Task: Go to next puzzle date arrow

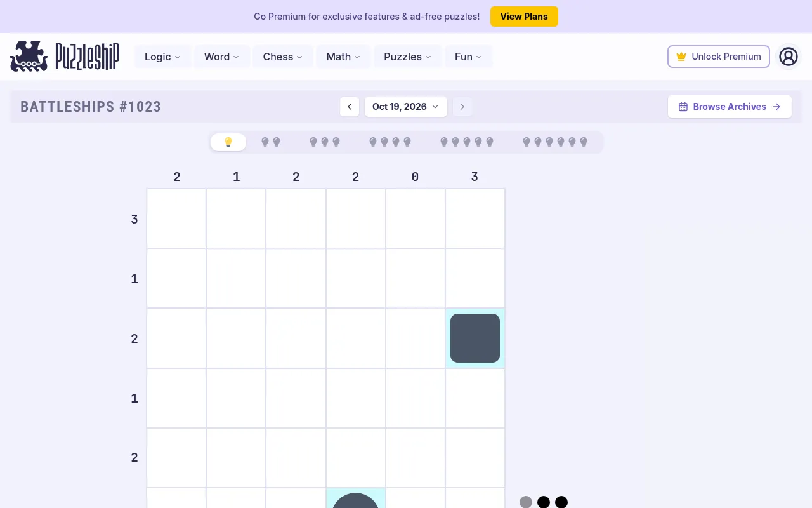Action: [462, 107]
